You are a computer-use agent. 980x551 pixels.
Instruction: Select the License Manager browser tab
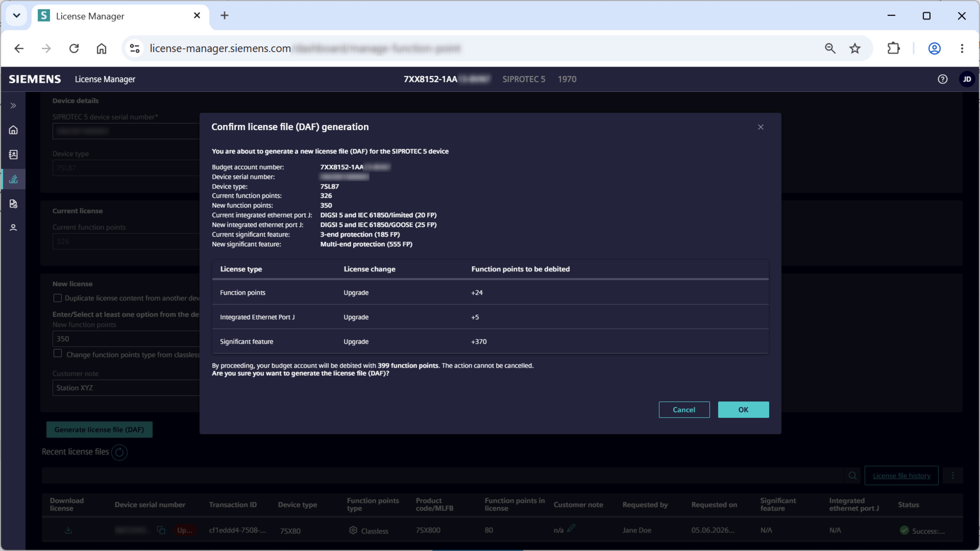[120, 16]
